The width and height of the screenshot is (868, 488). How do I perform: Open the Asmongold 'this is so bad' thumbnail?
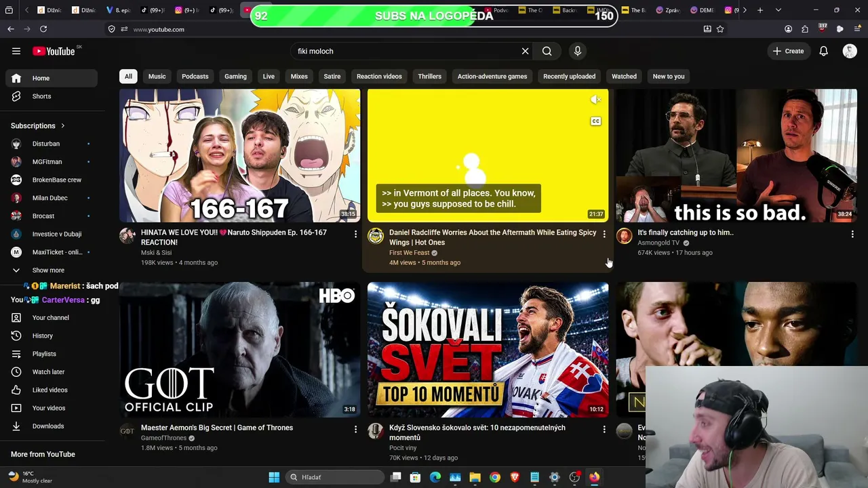click(x=736, y=155)
